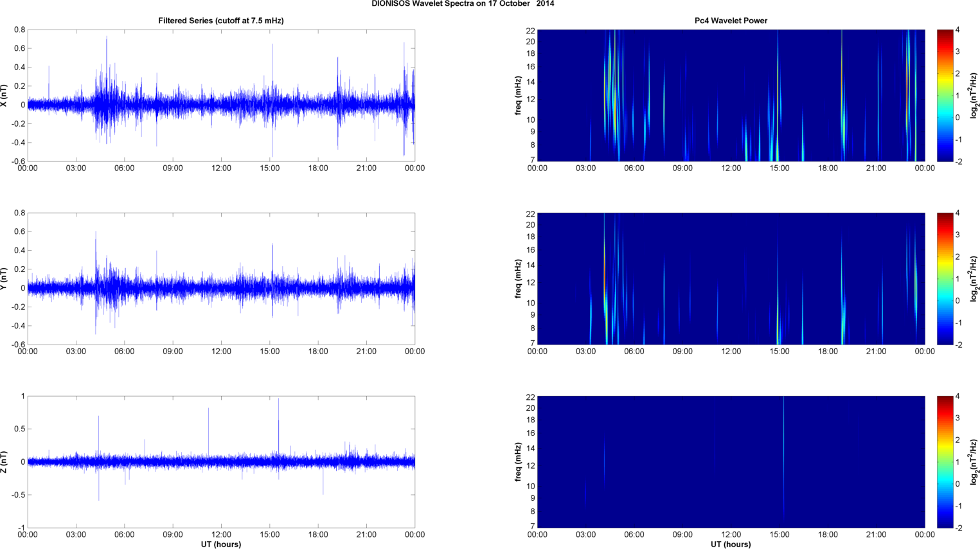Click "UT (hours)" under the Z time series

[x=221, y=544]
